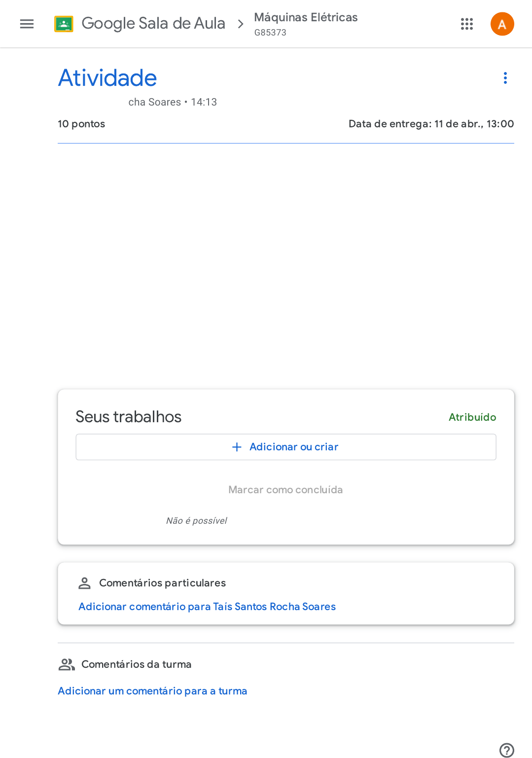Viewport: 532px width, 758px height.
Task: Open the Adicionar ou criar dropdown
Action: 285,447
